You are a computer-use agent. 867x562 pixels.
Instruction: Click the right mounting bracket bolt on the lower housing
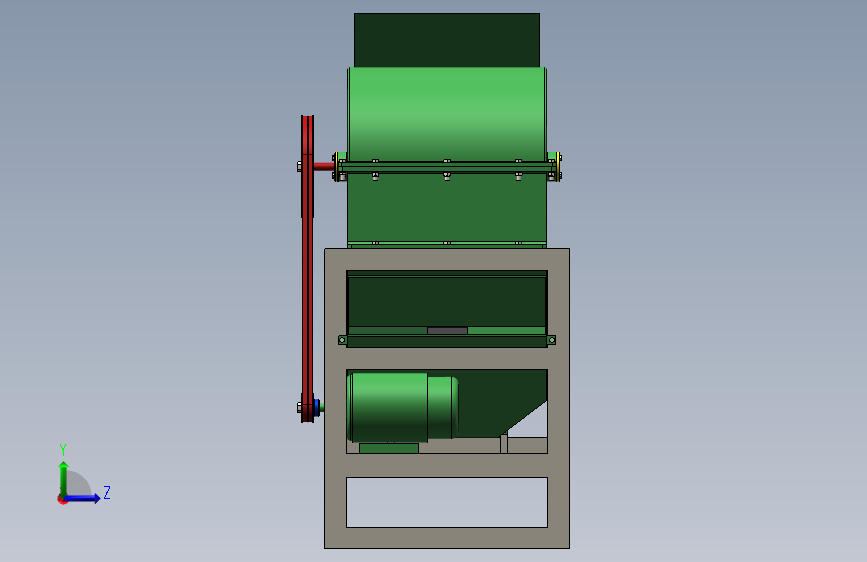click(x=551, y=340)
